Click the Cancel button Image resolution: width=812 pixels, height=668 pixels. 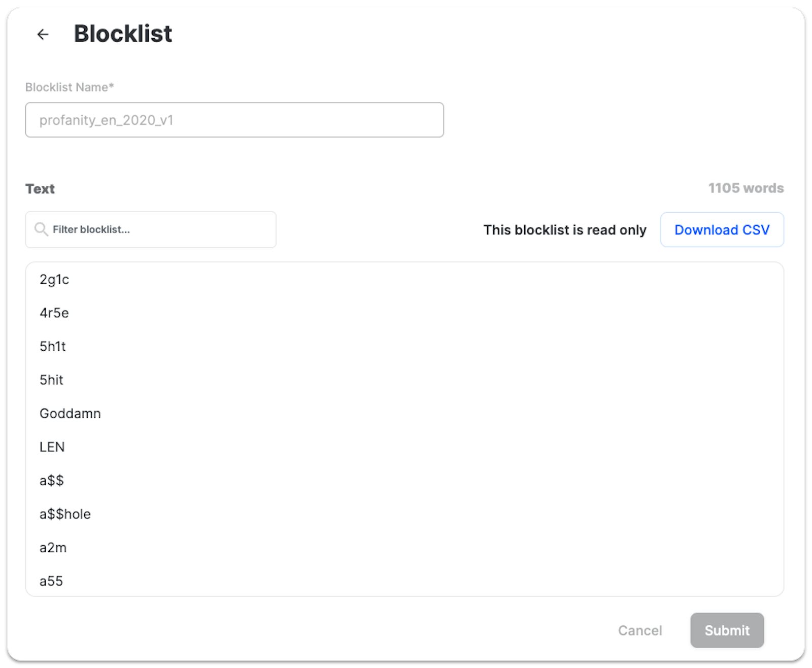[x=640, y=630]
